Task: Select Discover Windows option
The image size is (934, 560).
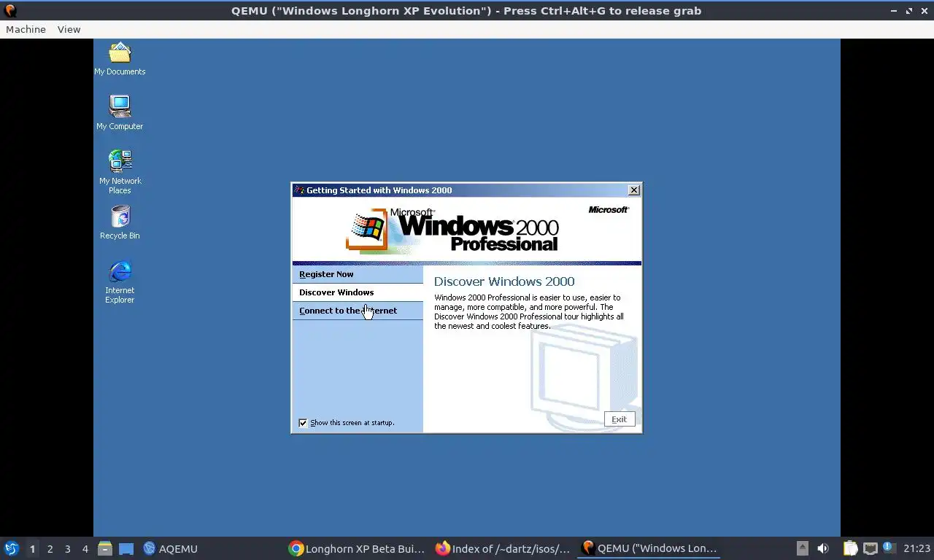Action: click(358, 292)
